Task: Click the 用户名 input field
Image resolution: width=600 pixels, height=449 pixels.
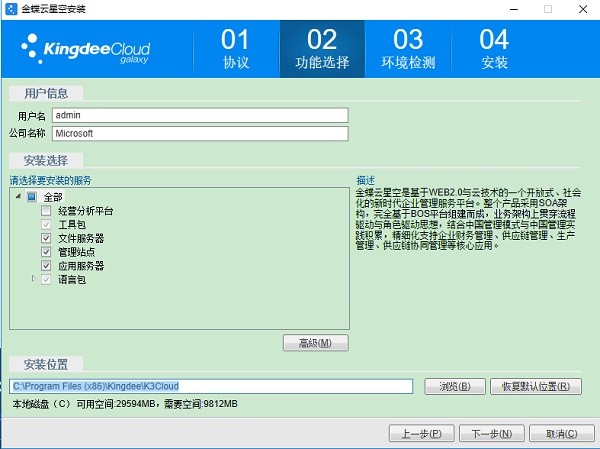Action: 199,115
